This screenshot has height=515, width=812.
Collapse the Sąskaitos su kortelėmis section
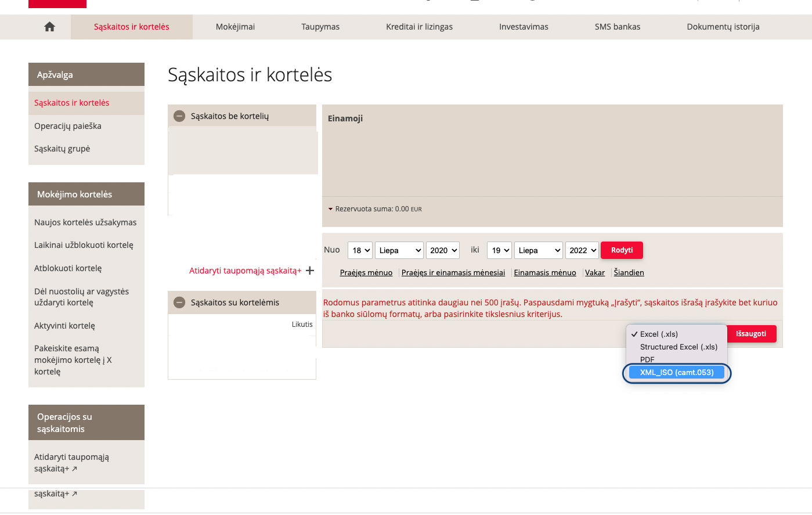tap(180, 302)
